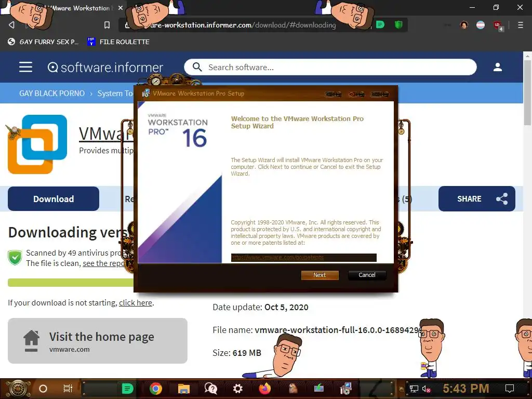This screenshot has width=532, height=399.
Task: Open the avatar portrait extension icon
Action: 464,25
